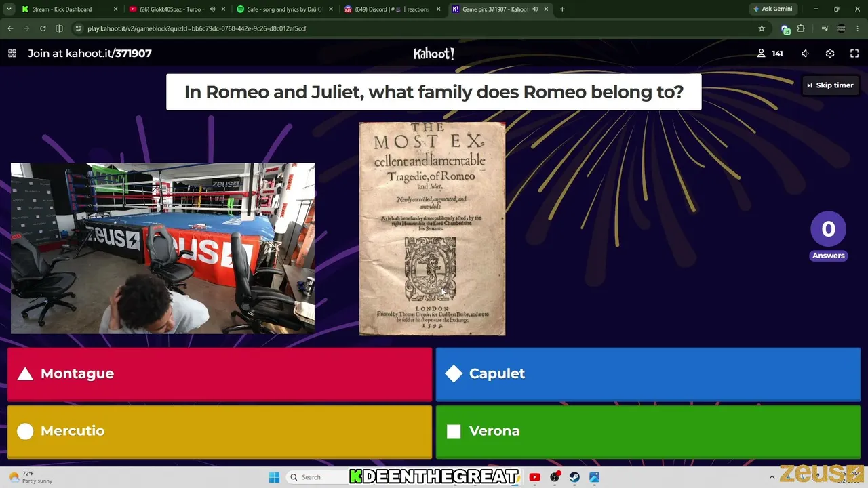Open OBS Studio from the taskbar

(x=555, y=477)
